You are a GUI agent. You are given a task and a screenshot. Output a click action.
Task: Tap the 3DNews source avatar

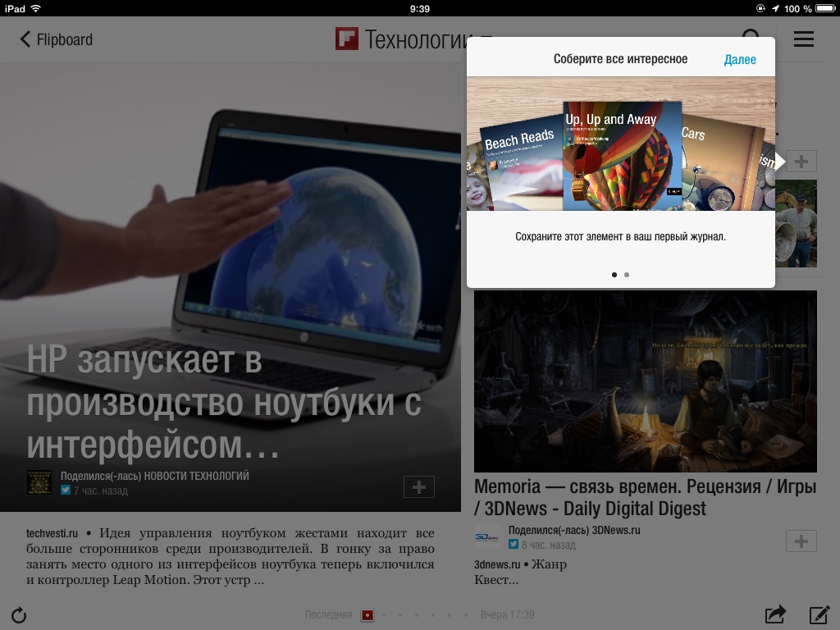pyautogui.click(x=486, y=536)
